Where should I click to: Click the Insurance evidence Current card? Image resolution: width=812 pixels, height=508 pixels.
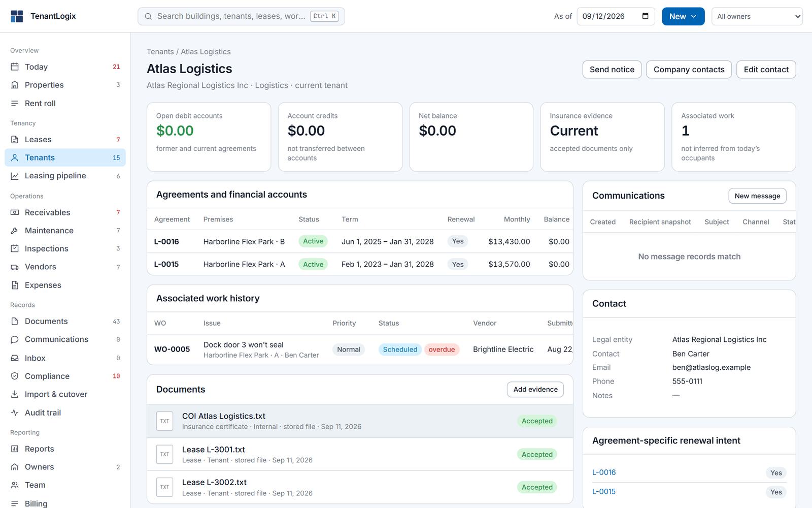602,137
